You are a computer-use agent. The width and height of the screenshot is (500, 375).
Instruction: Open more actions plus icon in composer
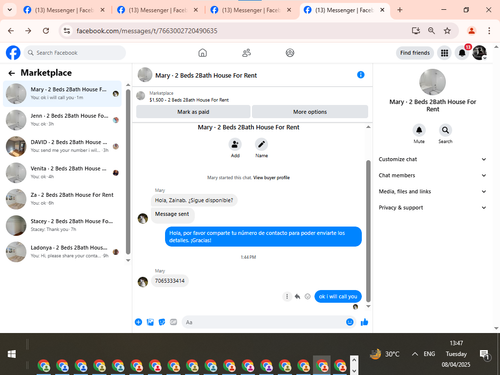(x=138, y=322)
